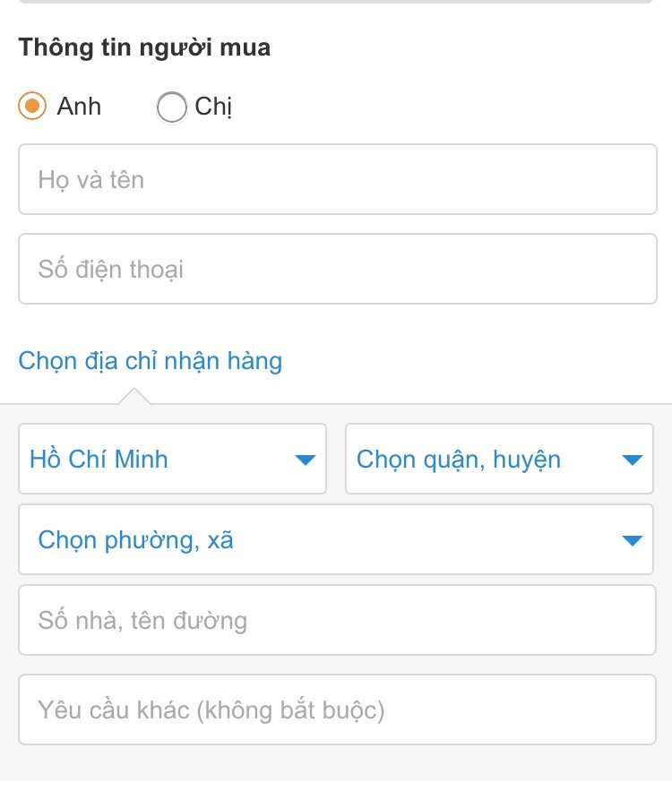
Task: Open the 'Hồ Chí Minh' city dropdown
Action: click(172, 460)
